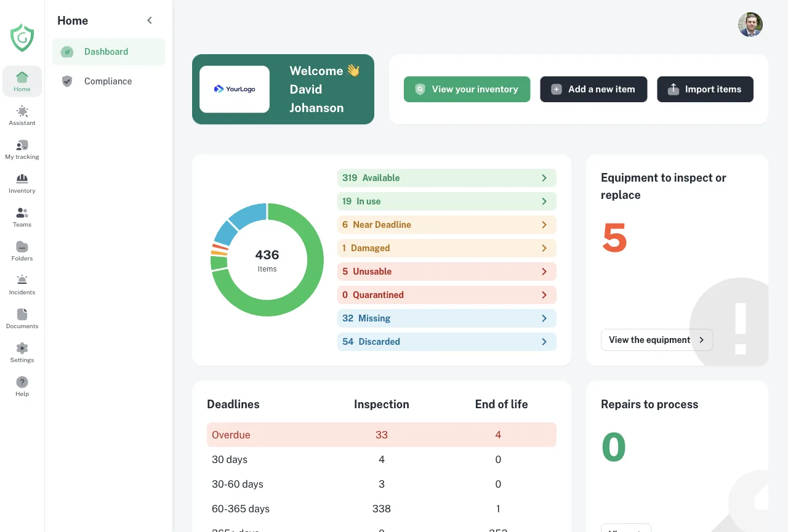Viewport: 788px width, 532px height.
Task: Click the Dashboard gauge icon
Action: point(67,52)
